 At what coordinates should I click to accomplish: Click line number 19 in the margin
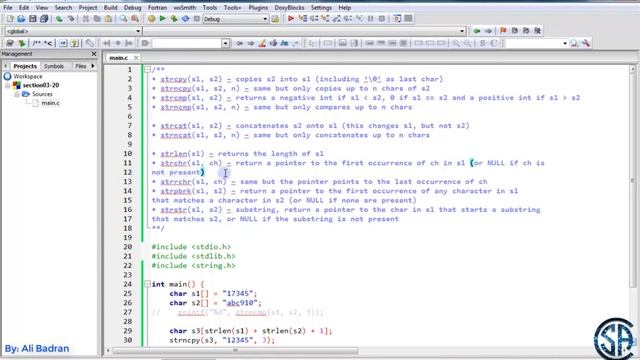128,238
